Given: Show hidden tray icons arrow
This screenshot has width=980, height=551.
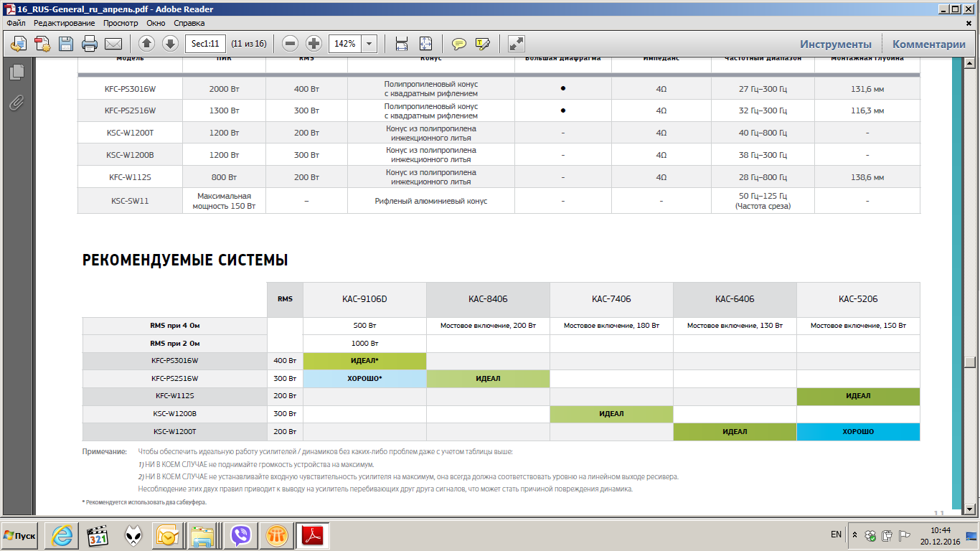Looking at the screenshot, I should 854,535.
